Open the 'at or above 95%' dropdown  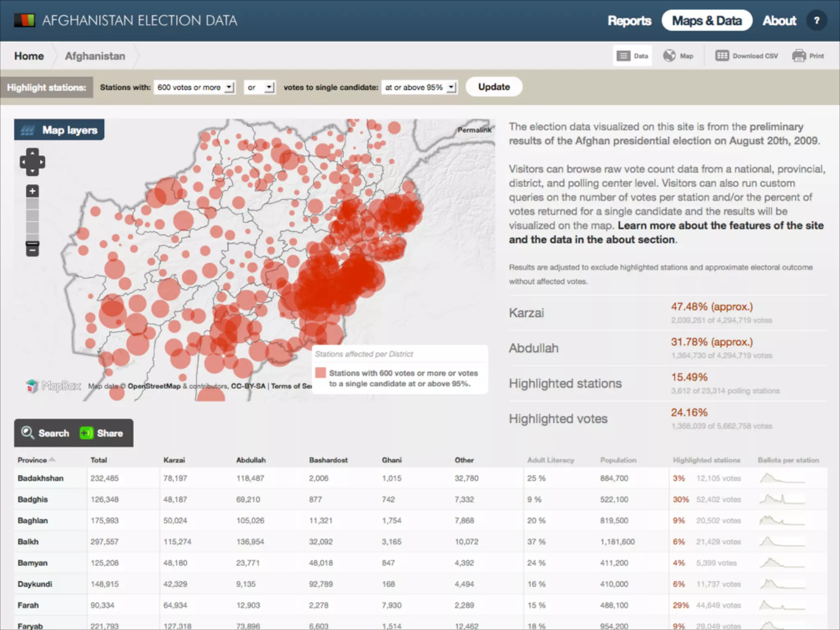[x=419, y=87]
